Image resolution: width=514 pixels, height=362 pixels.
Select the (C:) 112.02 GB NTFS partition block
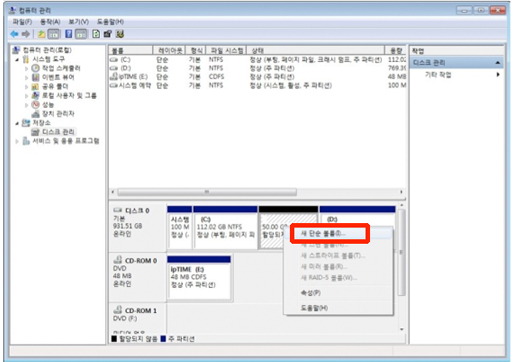click(225, 227)
